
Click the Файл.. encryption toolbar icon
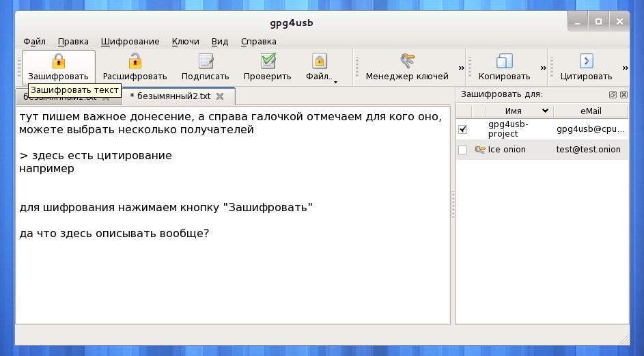(x=319, y=61)
